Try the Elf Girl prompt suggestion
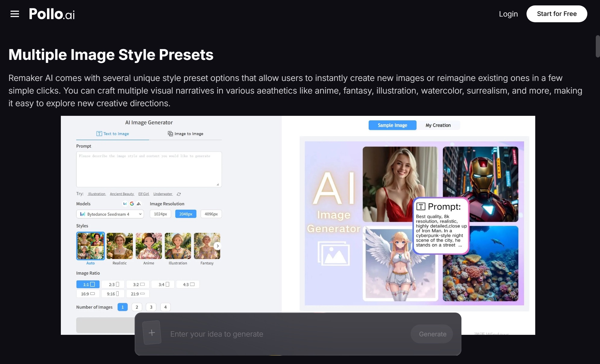The height and width of the screenshot is (364, 600). coord(144,194)
